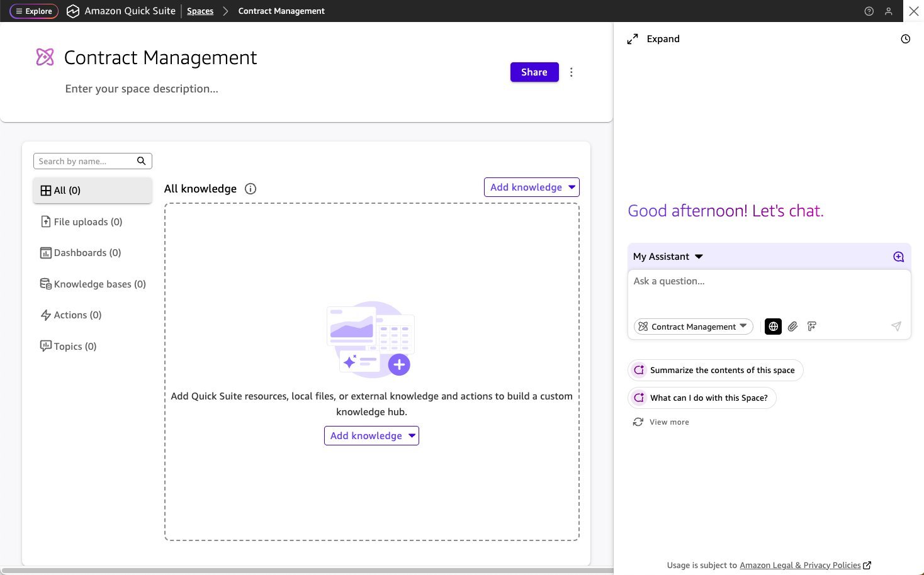This screenshot has width=924, height=575.
Task: Open the three-dot menu beside Share
Action: point(572,72)
